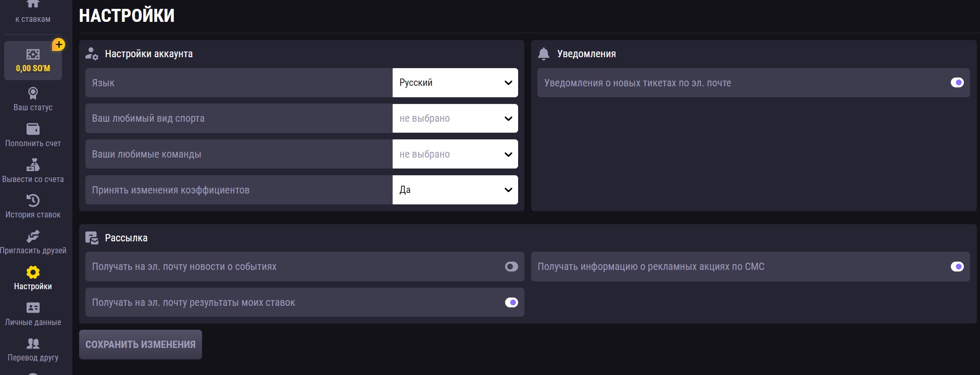Screen dimensions: 980x375
Task: Click the yellow plus badge on balance
Action: (59, 45)
